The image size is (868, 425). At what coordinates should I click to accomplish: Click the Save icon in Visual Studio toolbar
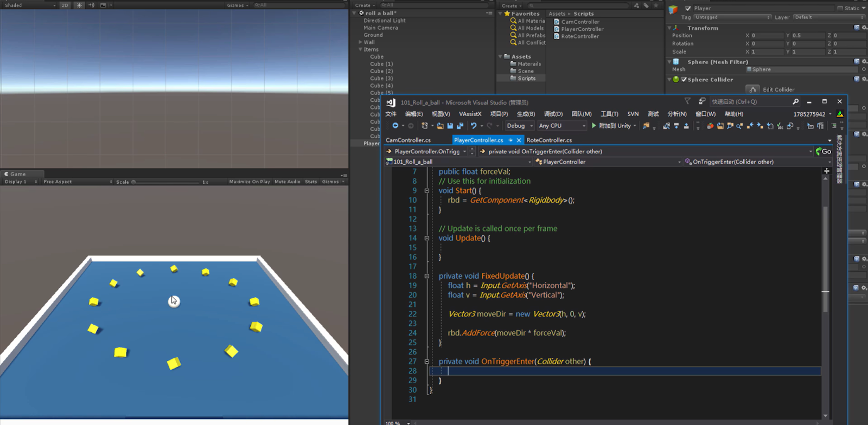pyautogui.click(x=450, y=126)
